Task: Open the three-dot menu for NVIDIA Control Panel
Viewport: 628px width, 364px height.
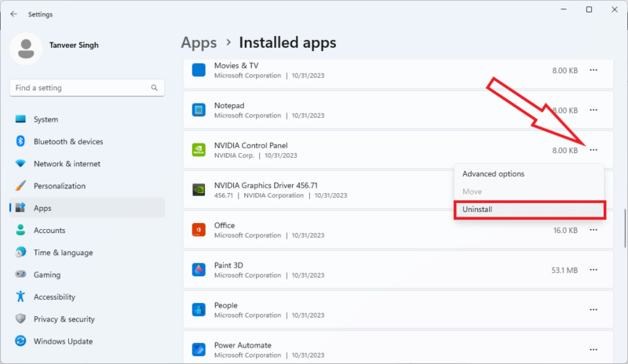Action: click(x=593, y=150)
